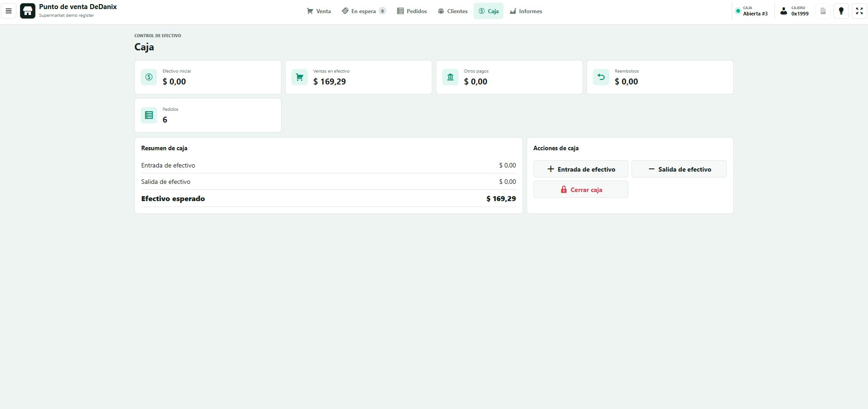This screenshot has width=868, height=409.
Task: Open the Clientes tab
Action: tap(453, 11)
